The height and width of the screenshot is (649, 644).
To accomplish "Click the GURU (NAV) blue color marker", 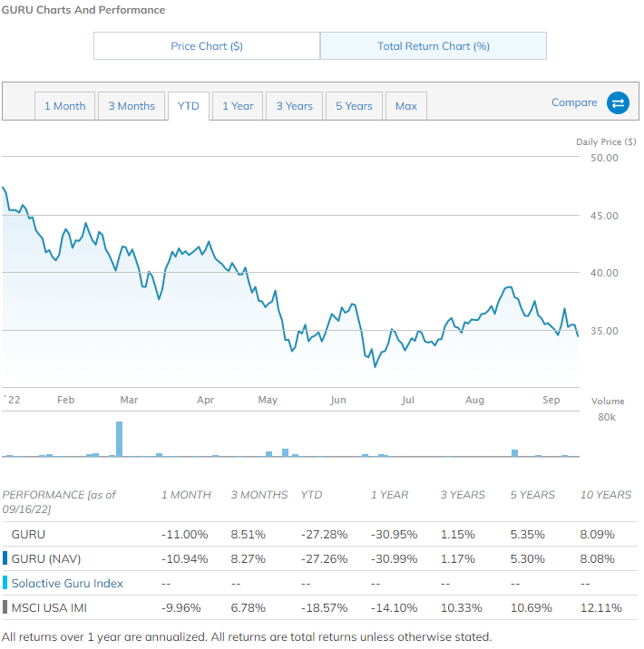I will tap(5, 558).
